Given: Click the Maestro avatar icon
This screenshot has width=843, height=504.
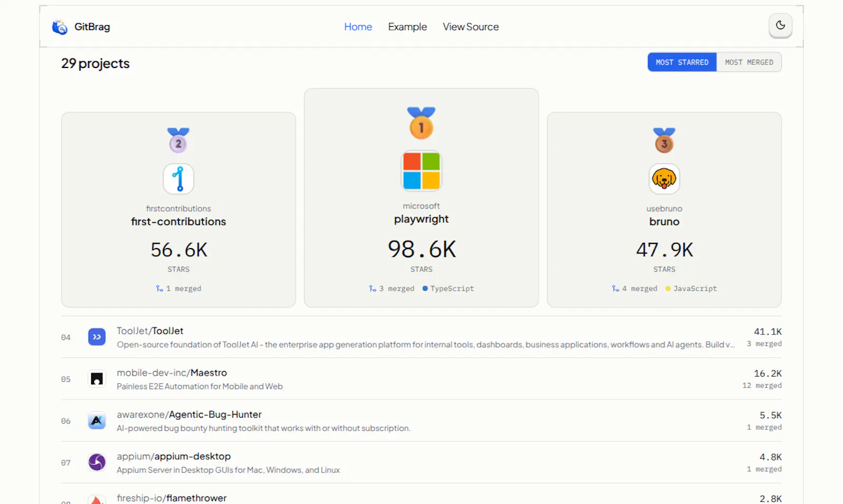Looking at the screenshot, I should pyautogui.click(x=97, y=379).
